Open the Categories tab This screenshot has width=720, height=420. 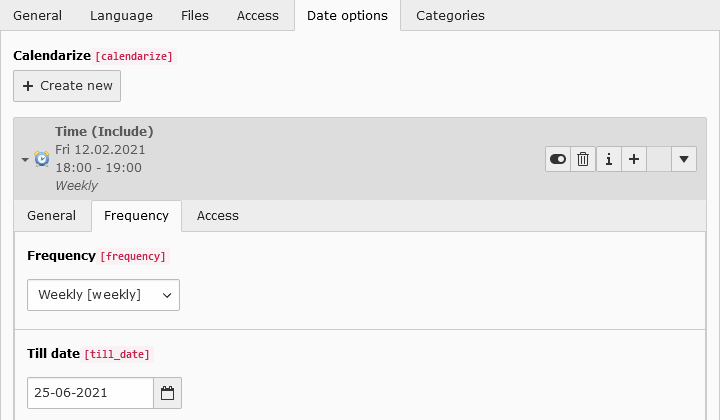point(450,16)
